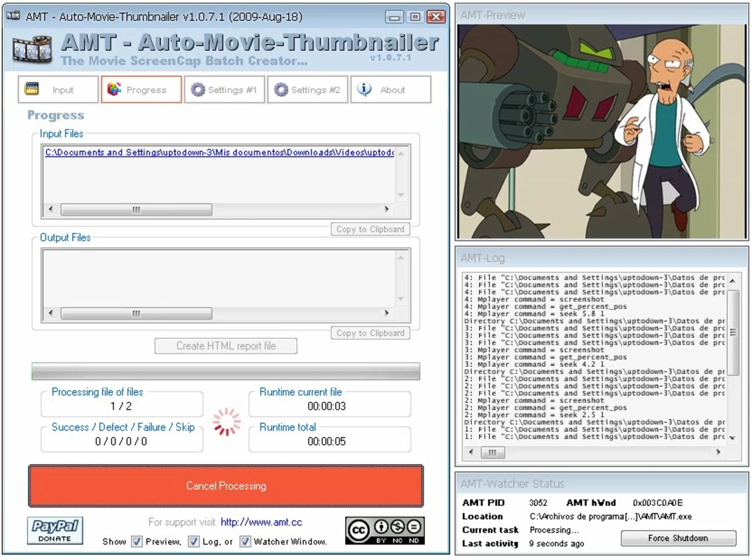Copy Input Files list to clipboard
The image size is (752, 560).
[370, 229]
